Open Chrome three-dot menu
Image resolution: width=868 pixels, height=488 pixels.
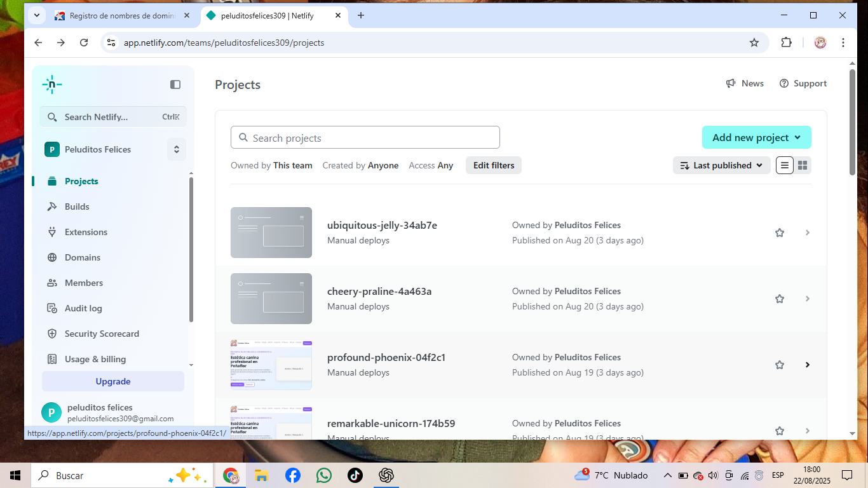843,43
